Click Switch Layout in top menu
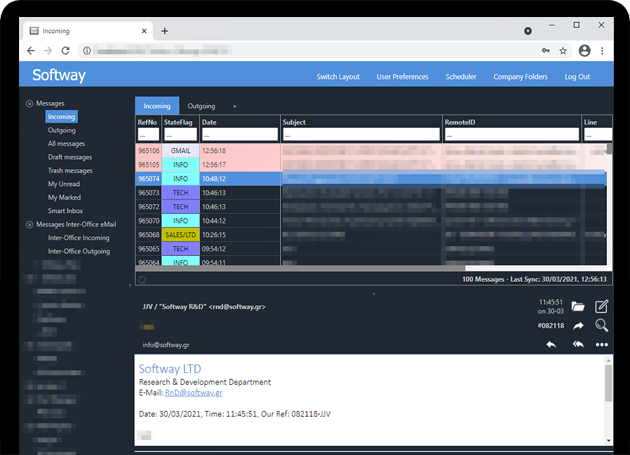 338,77
